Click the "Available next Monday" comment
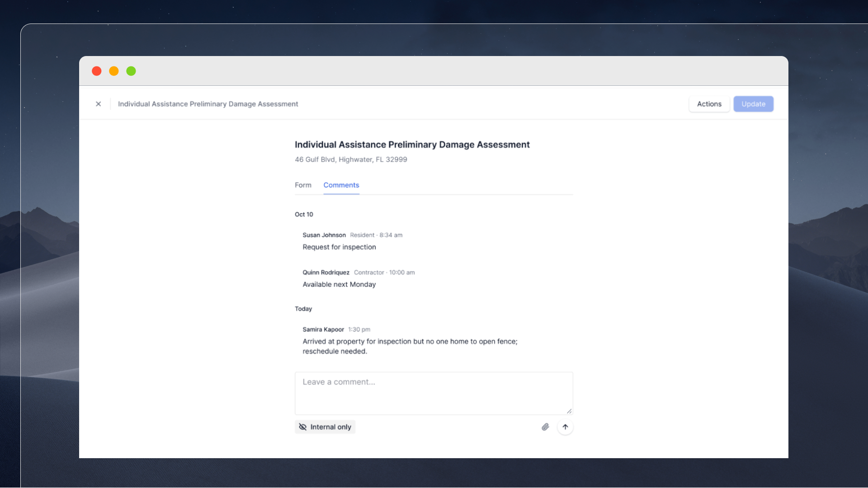This screenshot has width=868, height=488. point(339,284)
